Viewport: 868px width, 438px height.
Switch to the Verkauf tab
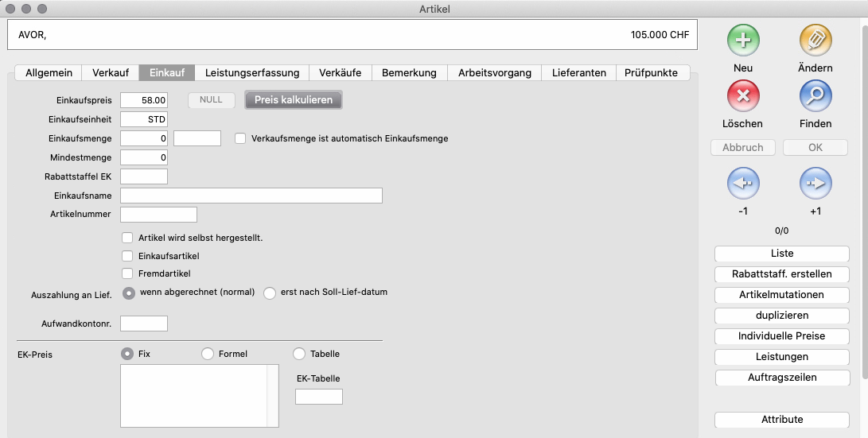(111, 72)
